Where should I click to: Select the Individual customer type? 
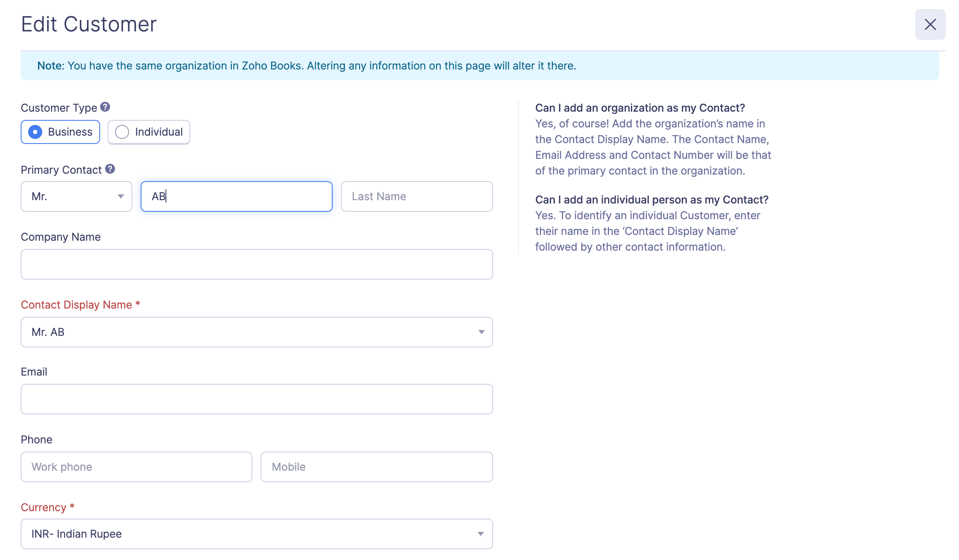149,132
